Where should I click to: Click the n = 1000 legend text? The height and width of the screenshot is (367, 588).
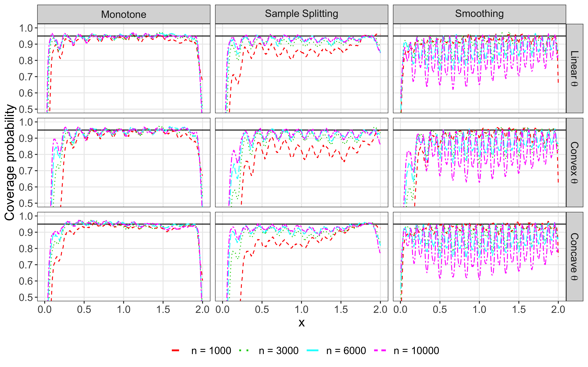pos(211,351)
